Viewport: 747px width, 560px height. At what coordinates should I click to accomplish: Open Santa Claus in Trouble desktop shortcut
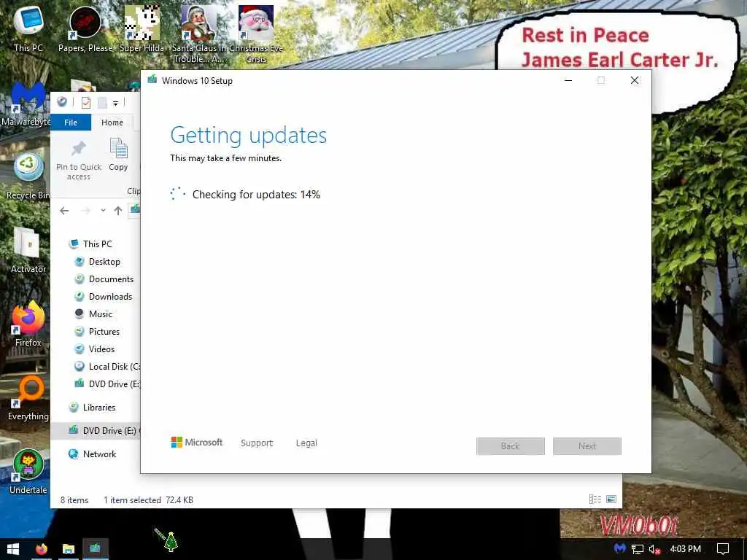click(198, 34)
